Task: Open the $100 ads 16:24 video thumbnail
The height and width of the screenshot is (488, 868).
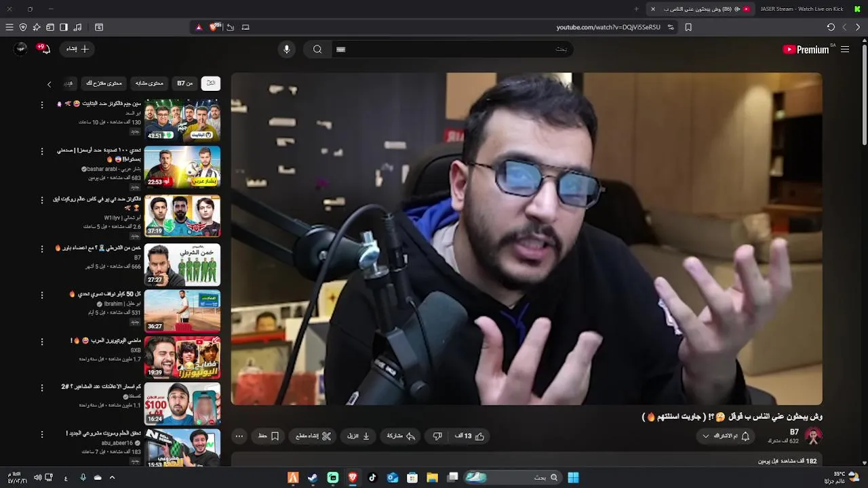Action: click(x=182, y=404)
